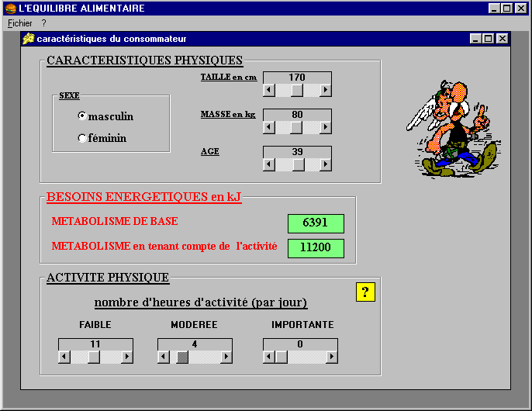Click the activity metabolism value 11200
Viewport: 532px width, 411px height.
pos(316,247)
